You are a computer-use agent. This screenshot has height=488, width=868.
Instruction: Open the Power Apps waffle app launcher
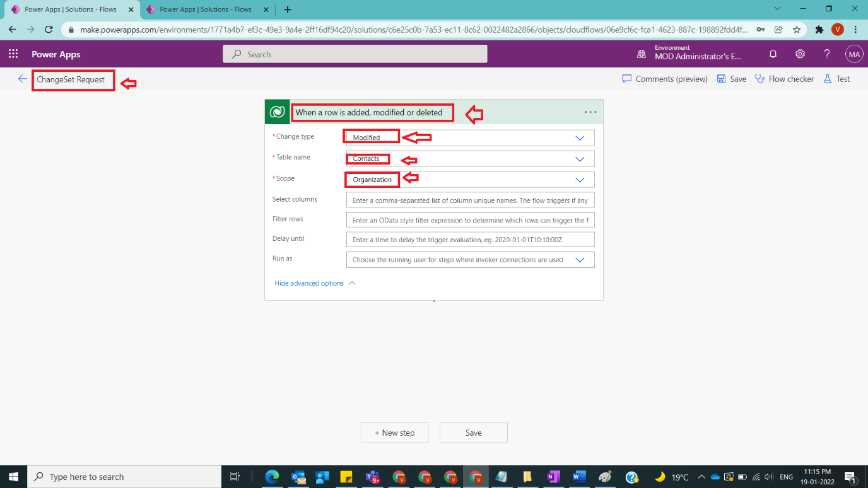[13, 54]
